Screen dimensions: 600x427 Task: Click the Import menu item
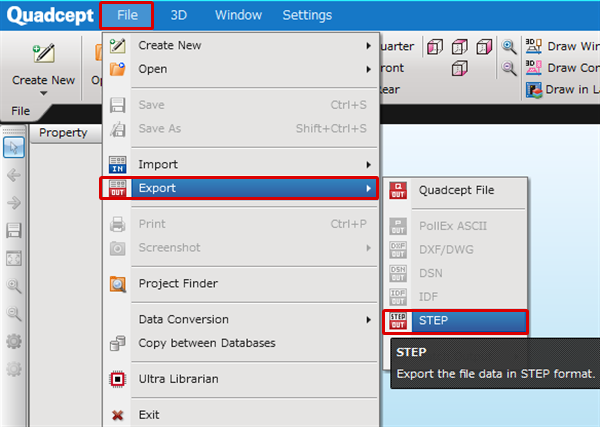(x=241, y=165)
